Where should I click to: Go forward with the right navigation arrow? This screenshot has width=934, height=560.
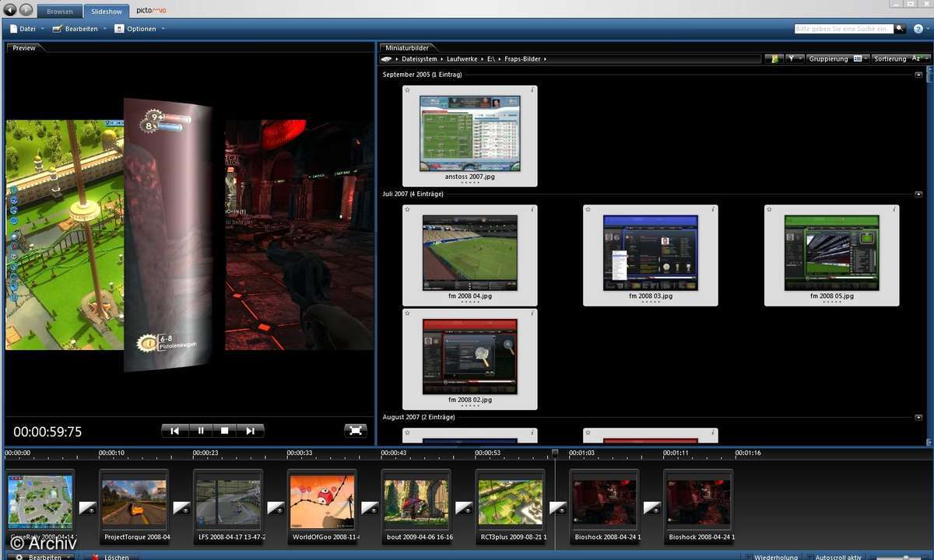[27, 10]
